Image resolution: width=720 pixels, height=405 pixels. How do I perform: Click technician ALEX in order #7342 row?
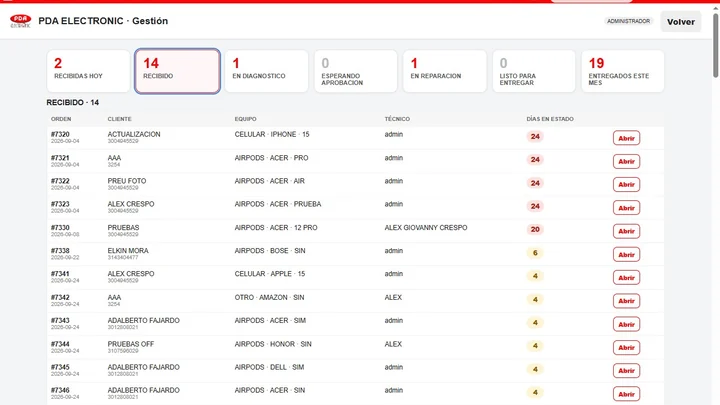tap(393, 298)
